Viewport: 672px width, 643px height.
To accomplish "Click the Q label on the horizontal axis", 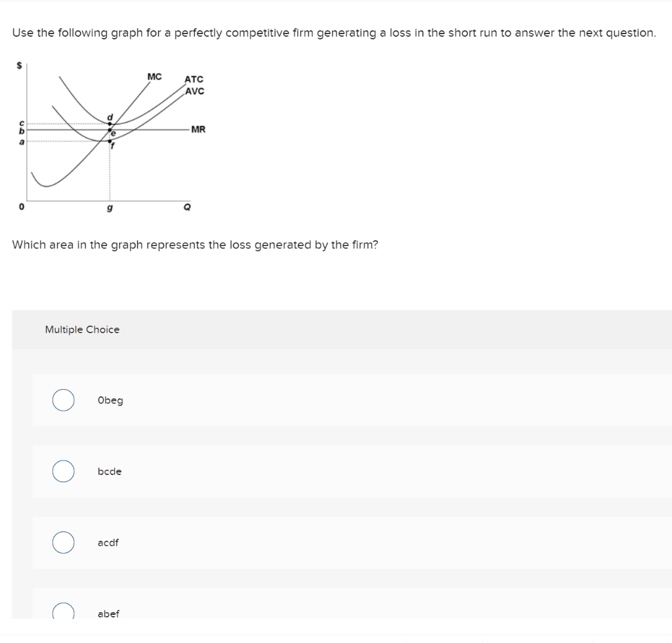I will 188,207.
